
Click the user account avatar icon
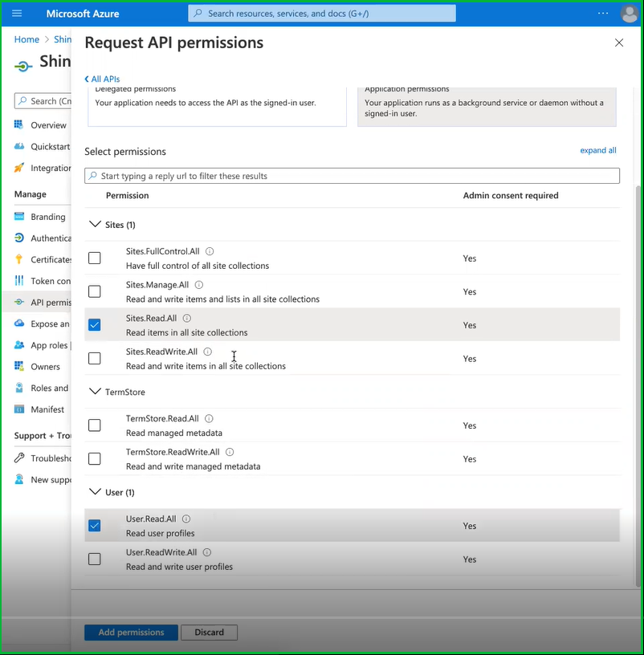click(629, 14)
